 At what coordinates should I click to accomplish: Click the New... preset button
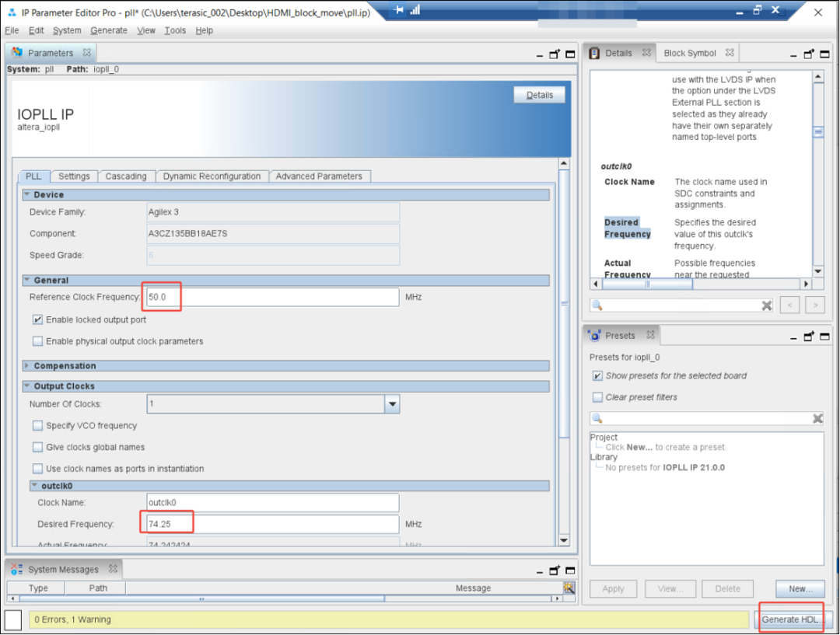(x=800, y=589)
